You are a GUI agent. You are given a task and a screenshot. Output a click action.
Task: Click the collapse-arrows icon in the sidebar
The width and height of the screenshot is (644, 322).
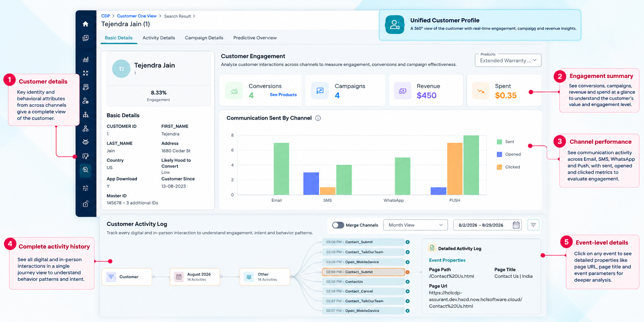(85, 73)
